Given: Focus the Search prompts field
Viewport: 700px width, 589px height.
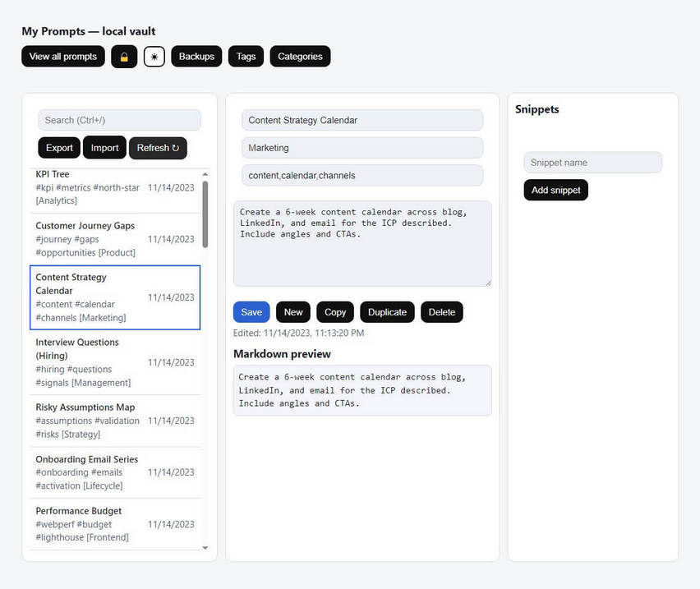Looking at the screenshot, I should (119, 120).
